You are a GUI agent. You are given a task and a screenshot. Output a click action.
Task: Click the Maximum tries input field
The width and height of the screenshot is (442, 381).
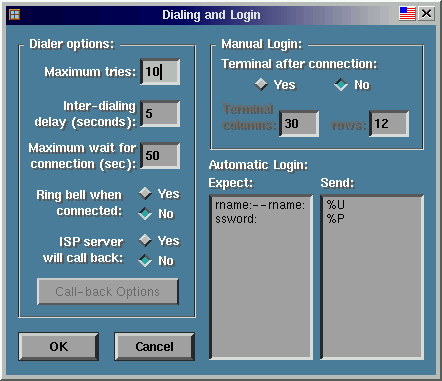[x=160, y=72]
